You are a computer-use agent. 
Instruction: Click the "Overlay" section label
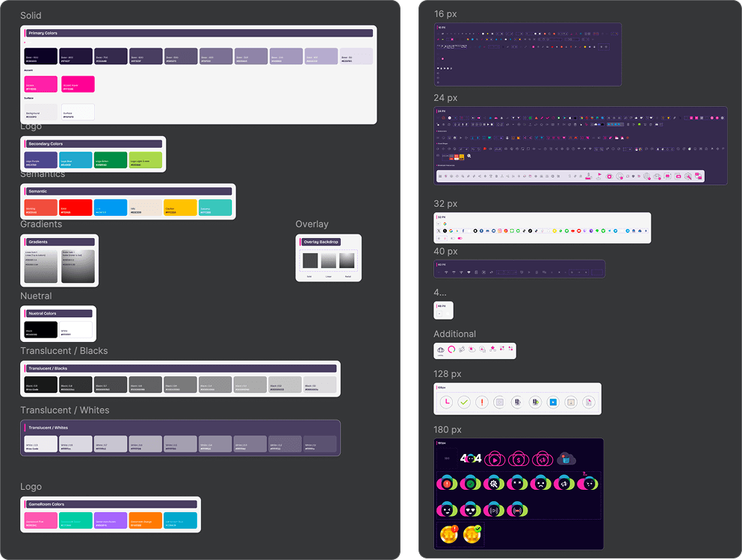pos(312,224)
